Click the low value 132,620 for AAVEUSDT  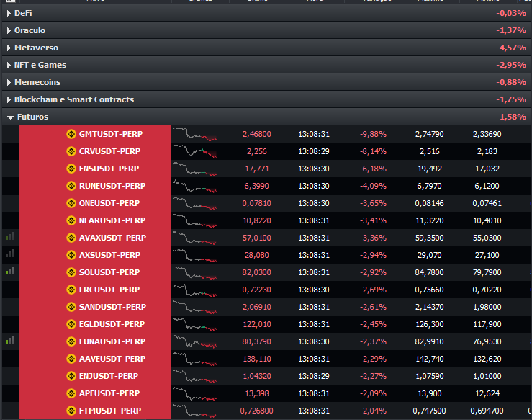487,359
